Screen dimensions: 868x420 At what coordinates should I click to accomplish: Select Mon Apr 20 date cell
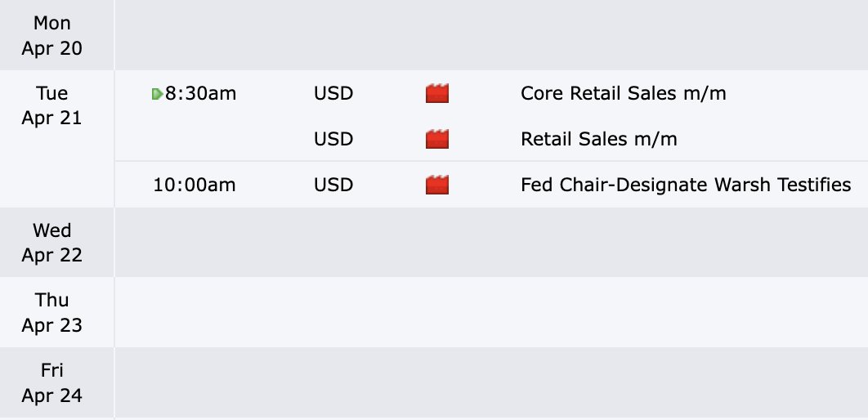52,35
